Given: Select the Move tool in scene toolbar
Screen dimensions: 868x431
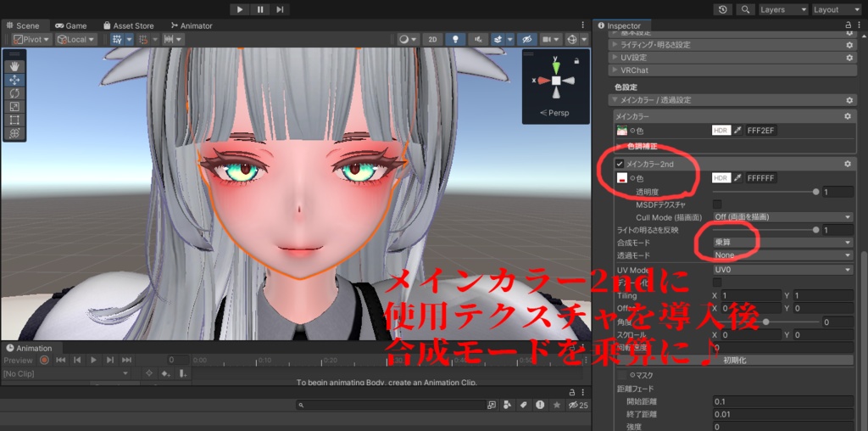Looking at the screenshot, I should click(14, 80).
